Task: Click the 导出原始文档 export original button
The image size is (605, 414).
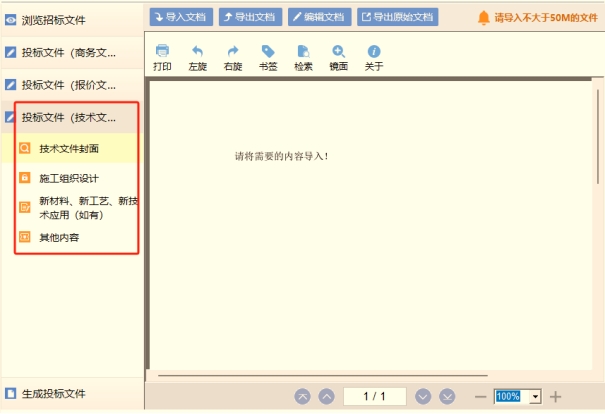Action: (397, 17)
